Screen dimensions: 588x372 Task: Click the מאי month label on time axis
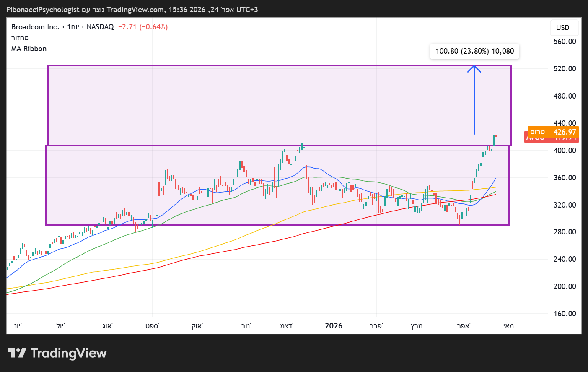click(508, 326)
